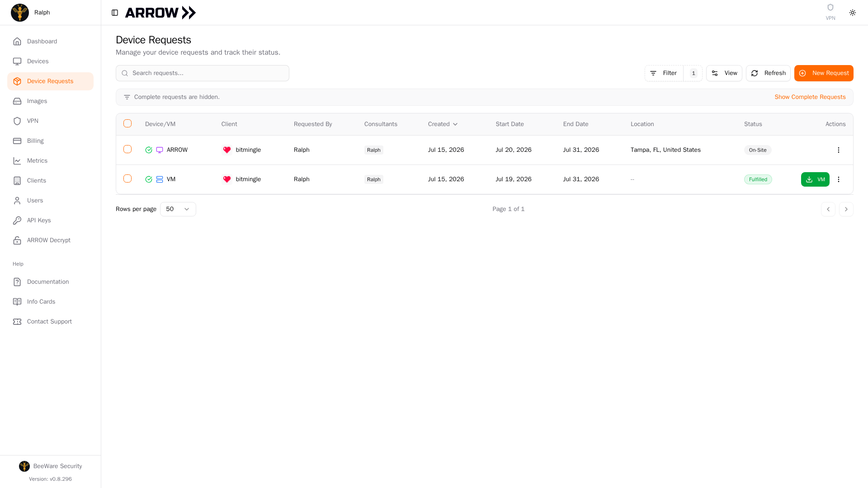
Task: Open ARROW Decrypt tool
Action: point(50,240)
